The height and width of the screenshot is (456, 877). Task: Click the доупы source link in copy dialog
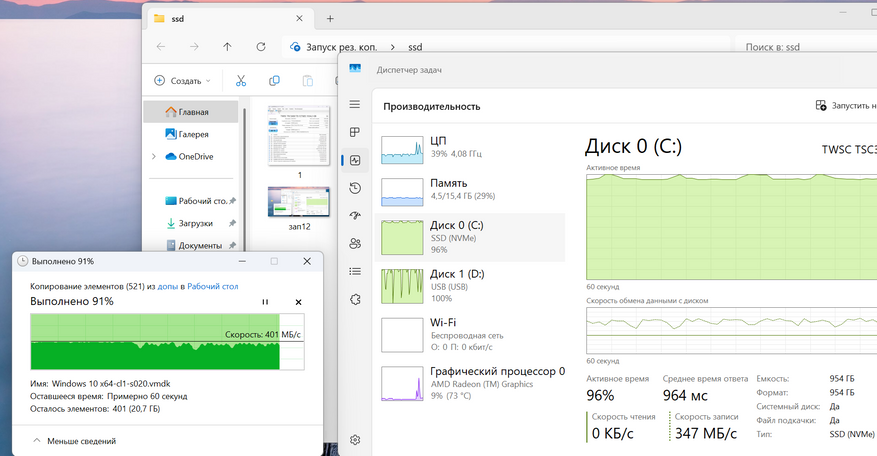(167, 286)
